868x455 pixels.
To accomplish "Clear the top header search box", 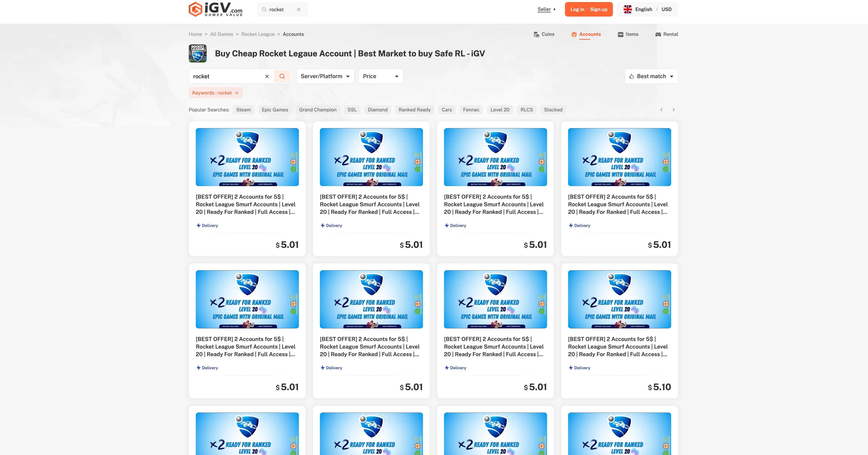I will 299,9.
